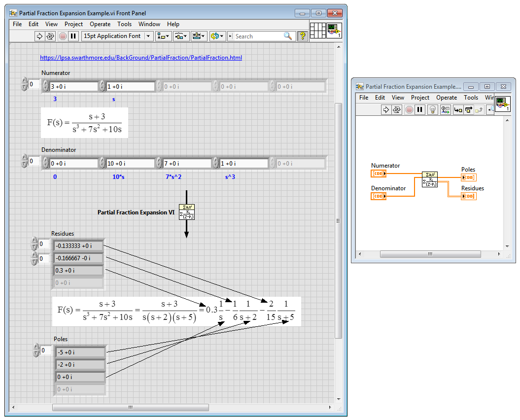Click stepper beside Denominator 1 +0 i element
Screen dimensions: 520x420
coord(216,163)
